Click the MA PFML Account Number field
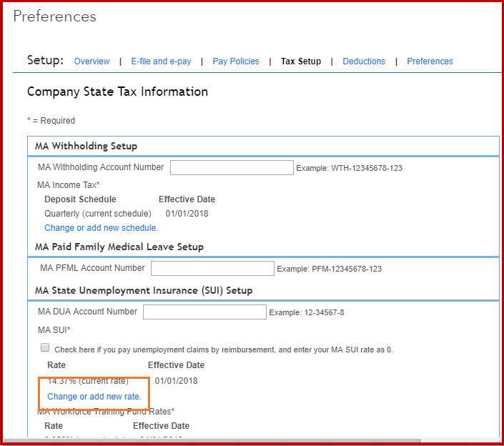This screenshot has width=504, height=446. 212,269
